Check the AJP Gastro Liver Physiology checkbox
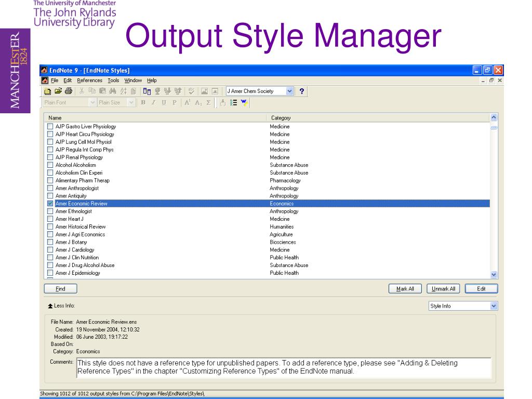The height and width of the screenshot is (399, 532). pyautogui.click(x=50, y=126)
